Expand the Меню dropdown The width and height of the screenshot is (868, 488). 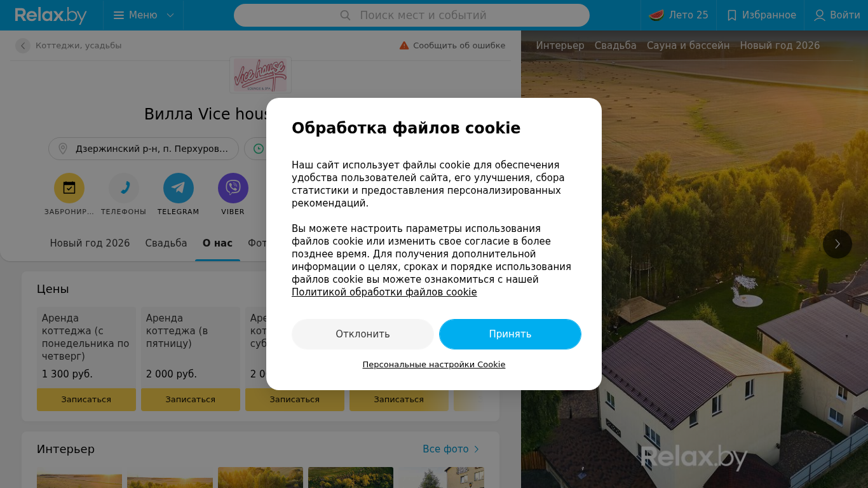(x=144, y=15)
